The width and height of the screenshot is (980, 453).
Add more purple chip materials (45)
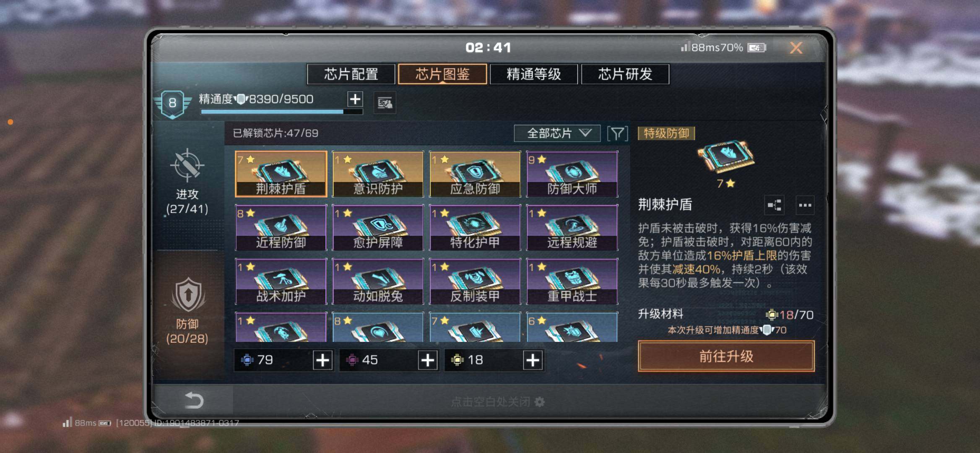(427, 360)
